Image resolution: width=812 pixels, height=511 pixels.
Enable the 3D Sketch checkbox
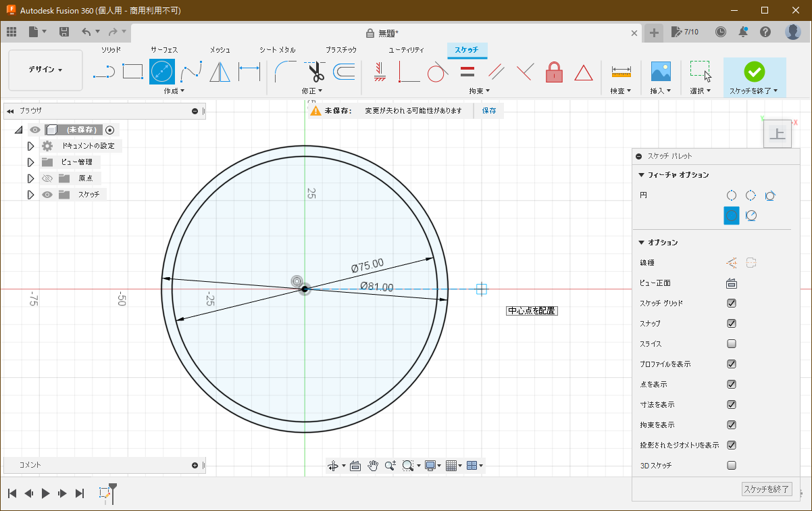[732, 466]
